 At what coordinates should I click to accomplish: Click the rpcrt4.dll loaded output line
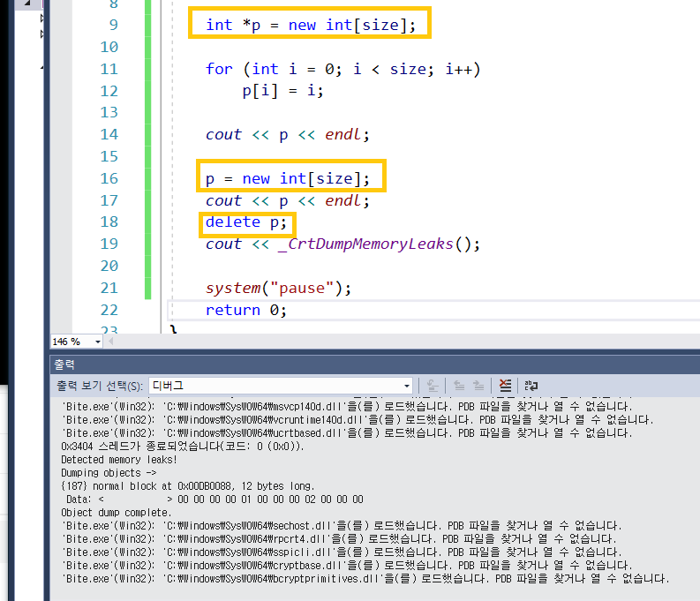pos(339,539)
